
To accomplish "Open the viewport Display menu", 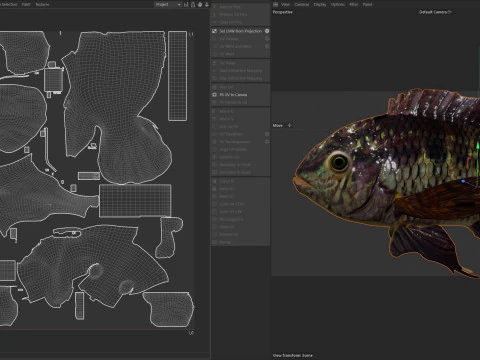I will 320,4.
